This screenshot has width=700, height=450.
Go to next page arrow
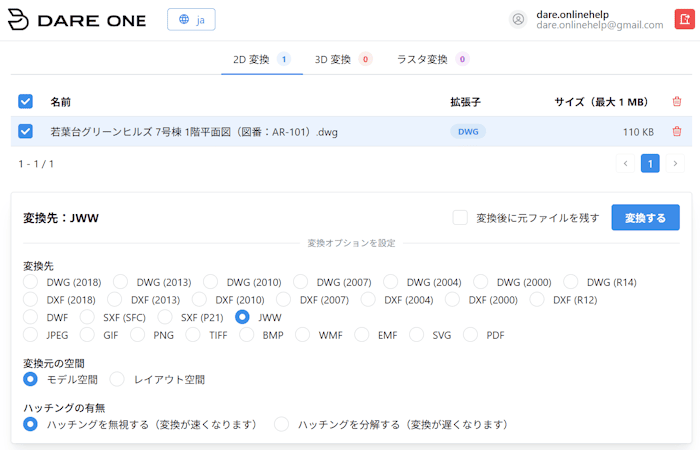675,163
